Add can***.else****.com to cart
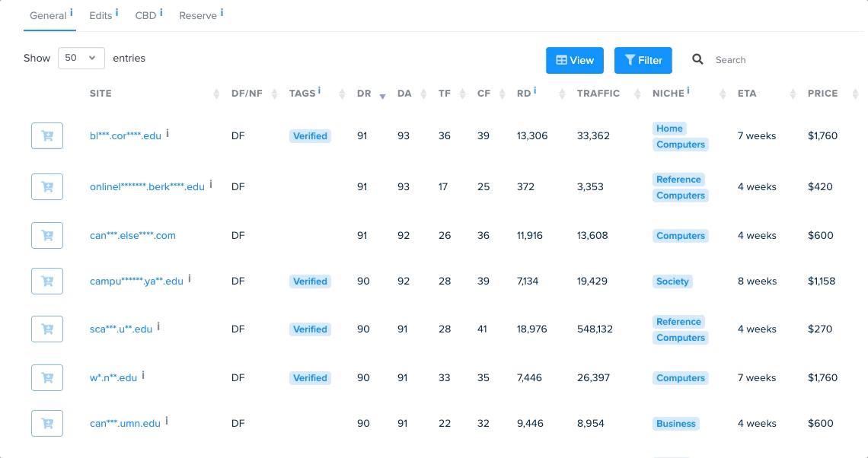The width and height of the screenshot is (868, 458). click(47, 236)
